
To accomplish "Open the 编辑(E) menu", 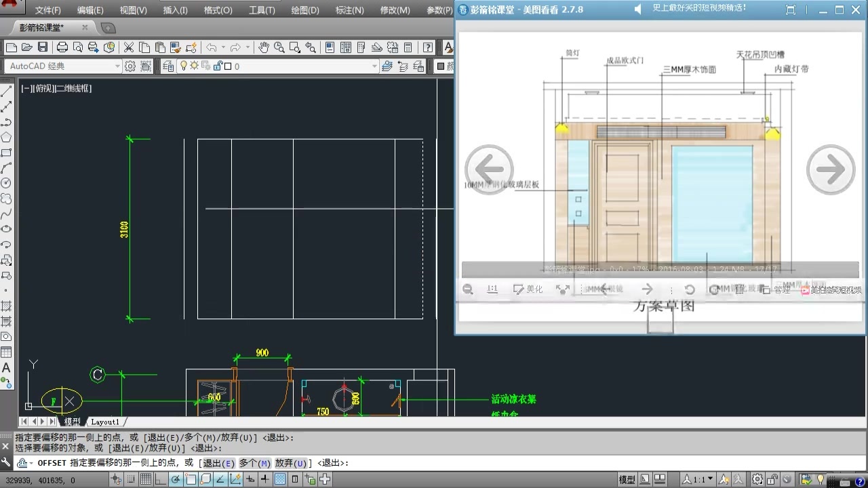I will click(90, 10).
